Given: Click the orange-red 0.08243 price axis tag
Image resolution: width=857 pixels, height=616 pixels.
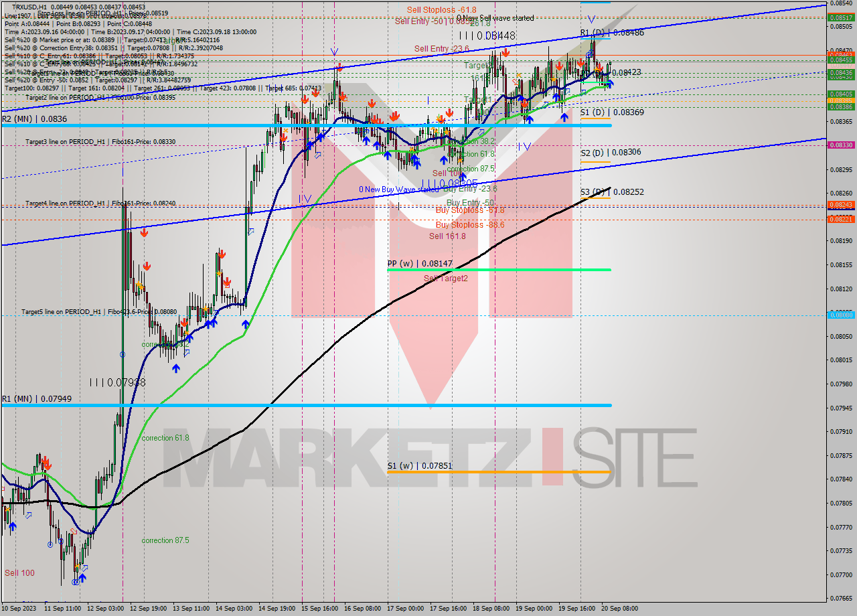Looking at the screenshot, I should click(841, 204).
